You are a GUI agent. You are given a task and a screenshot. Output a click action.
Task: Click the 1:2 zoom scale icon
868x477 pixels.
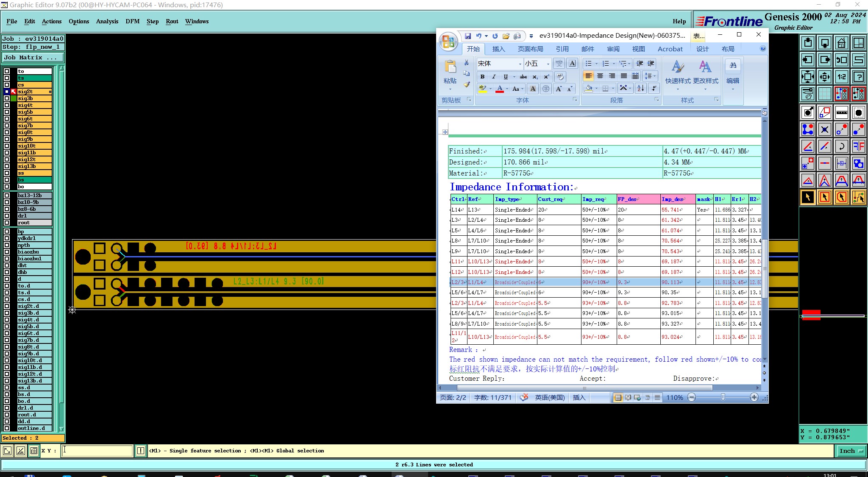(841, 77)
